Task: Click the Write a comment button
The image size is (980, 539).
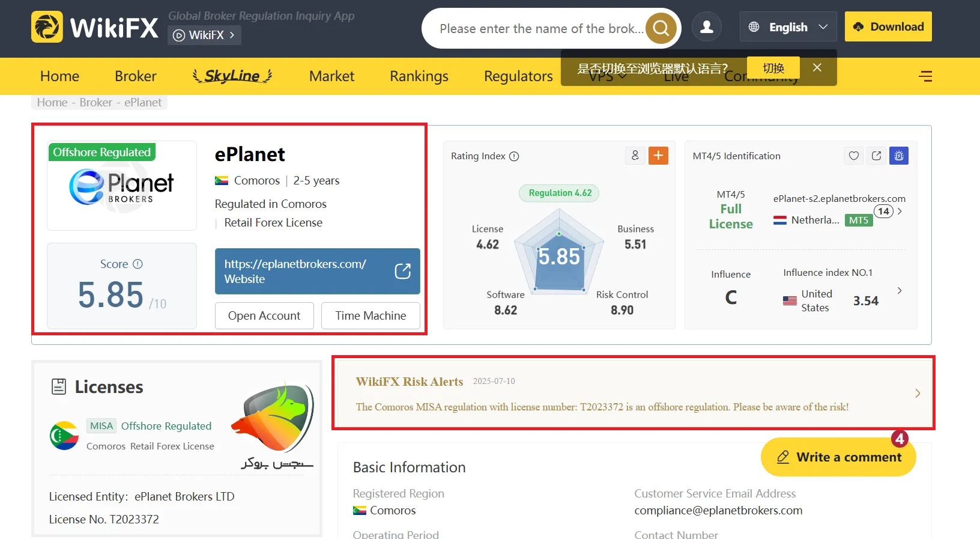Action: (838, 457)
